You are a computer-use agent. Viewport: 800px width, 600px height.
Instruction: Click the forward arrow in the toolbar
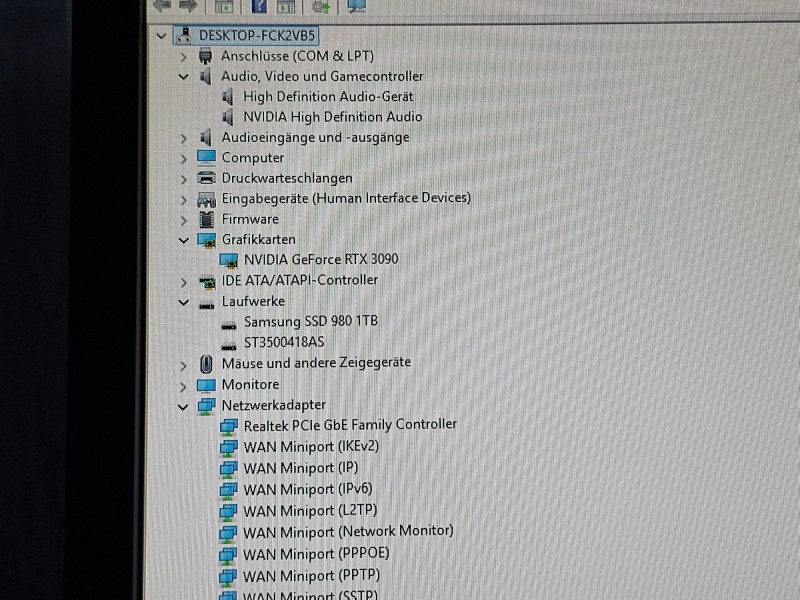pos(187,6)
